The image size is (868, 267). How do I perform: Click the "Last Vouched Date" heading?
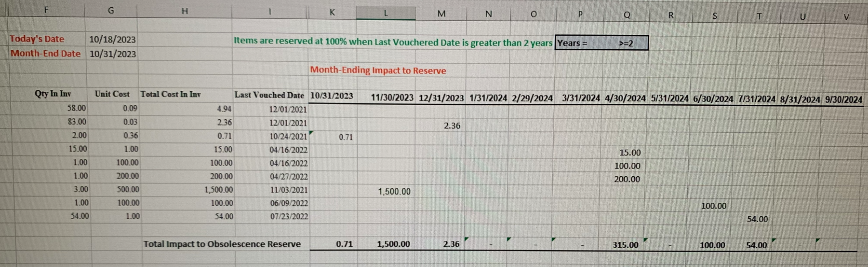pos(269,95)
